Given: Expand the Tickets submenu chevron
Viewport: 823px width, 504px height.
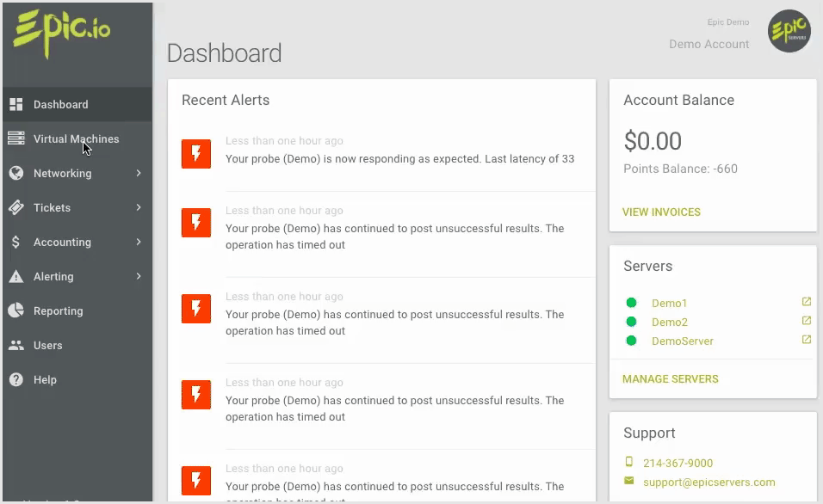Looking at the screenshot, I should pos(139,207).
